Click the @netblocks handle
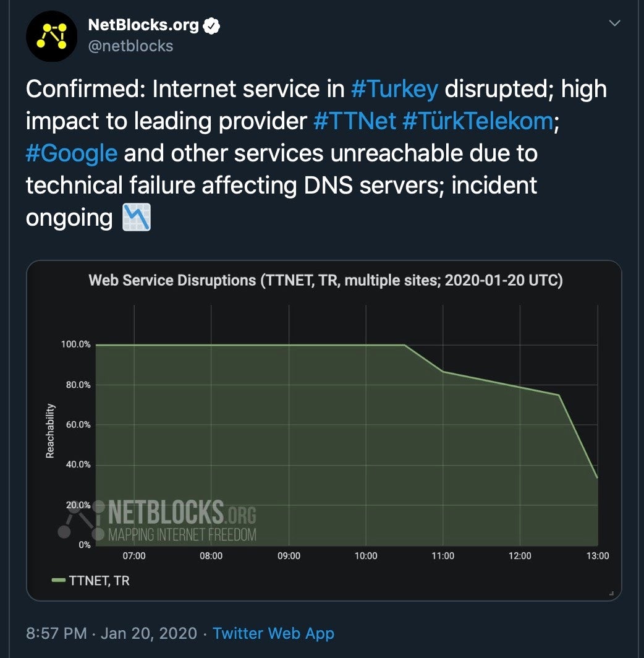644x658 pixels. click(130, 46)
